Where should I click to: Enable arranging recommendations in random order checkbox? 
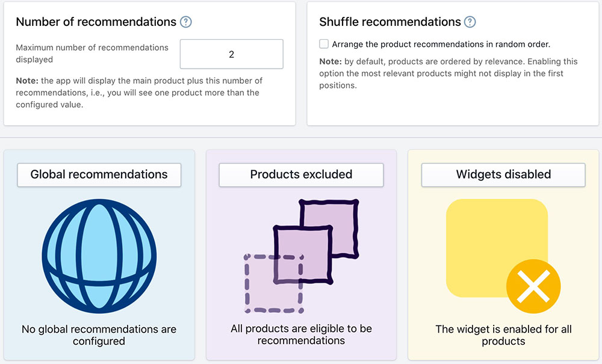pyautogui.click(x=324, y=44)
